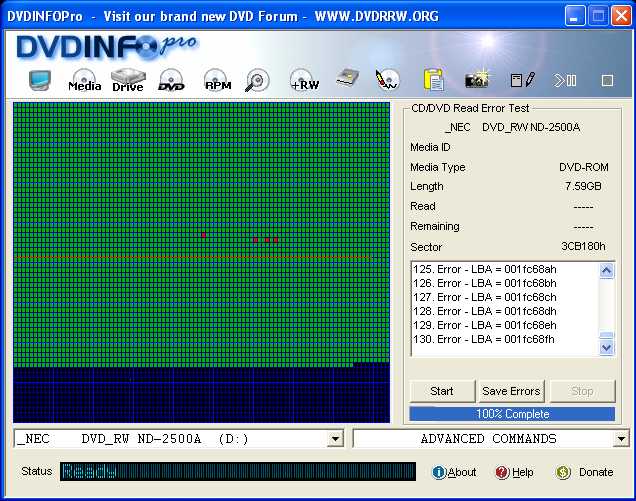Viewport: 636px width, 501px height.
Task: Click the About info icon
Action: coord(438,472)
